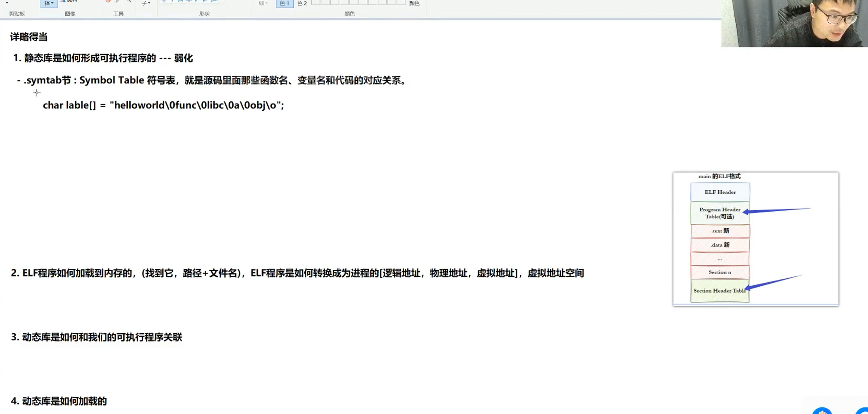This screenshot has height=414, width=868.
Task: Click the 图像 ribbon group label
Action: pyautogui.click(x=71, y=13)
